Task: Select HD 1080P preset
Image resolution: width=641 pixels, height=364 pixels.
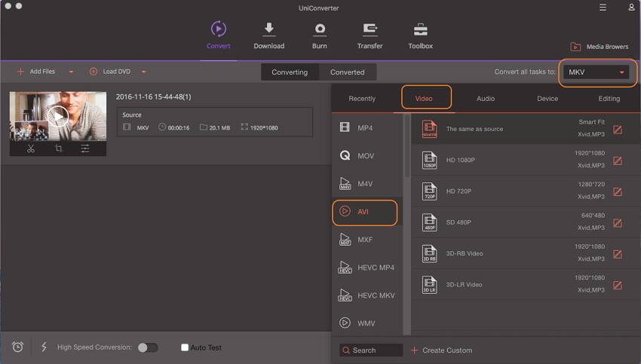Action: (x=526, y=160)
